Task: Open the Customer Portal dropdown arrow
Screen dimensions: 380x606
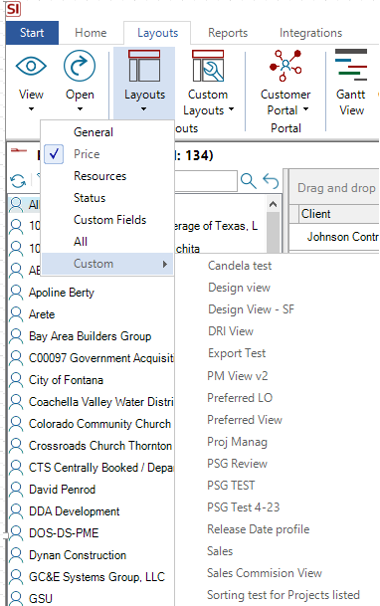Action: [x=306, y=109]
